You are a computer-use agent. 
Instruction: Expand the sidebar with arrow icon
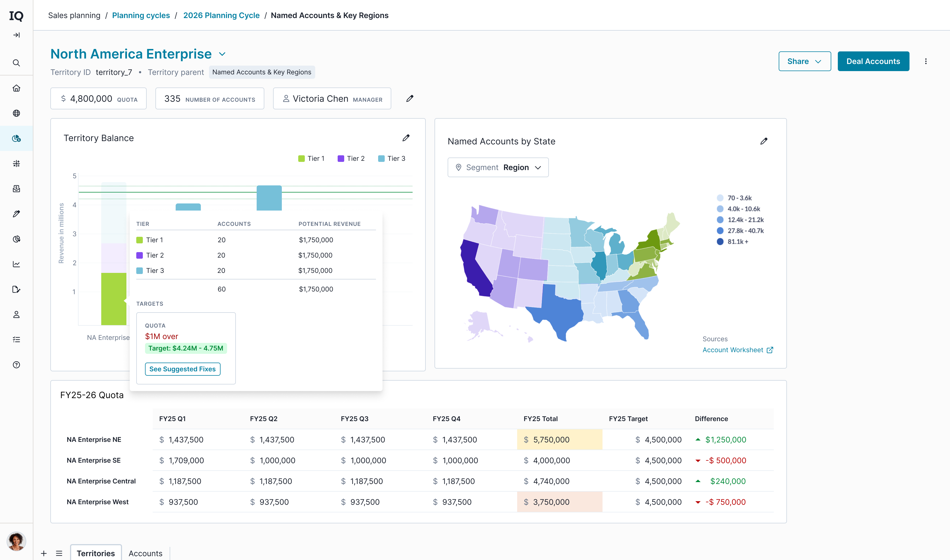[x=16, y=35]
